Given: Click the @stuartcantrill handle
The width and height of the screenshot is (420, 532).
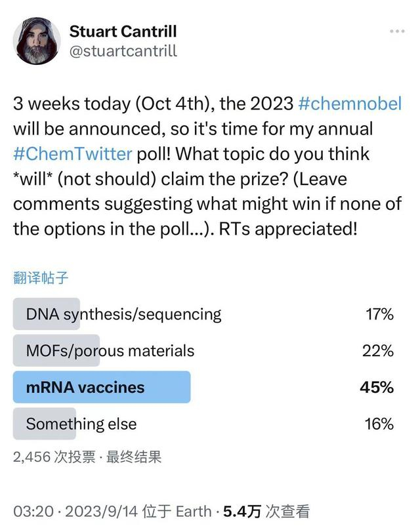Looking at the screenshot, I should (x=123, y=51).
